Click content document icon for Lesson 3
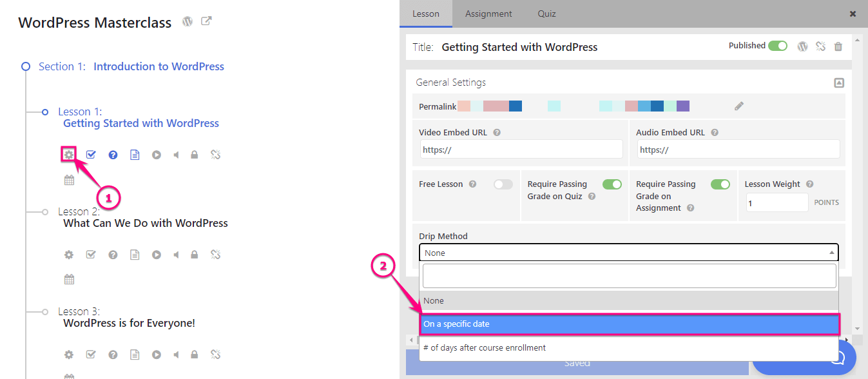 click(135, 355)
